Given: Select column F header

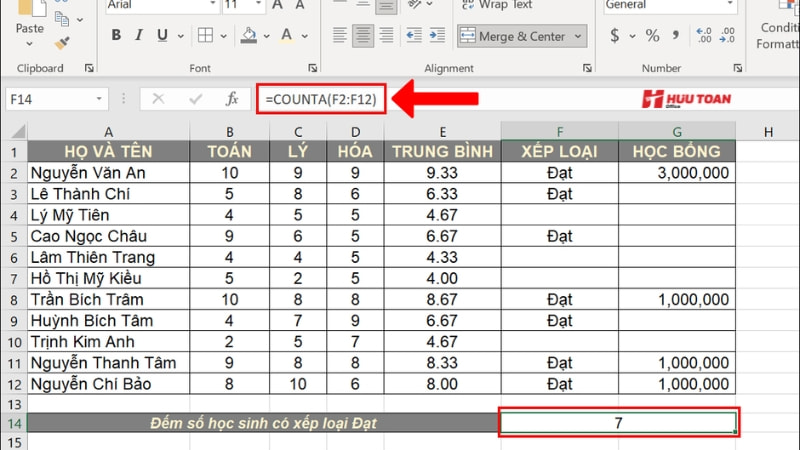Looking at the screenshot, I should (559, 132).
